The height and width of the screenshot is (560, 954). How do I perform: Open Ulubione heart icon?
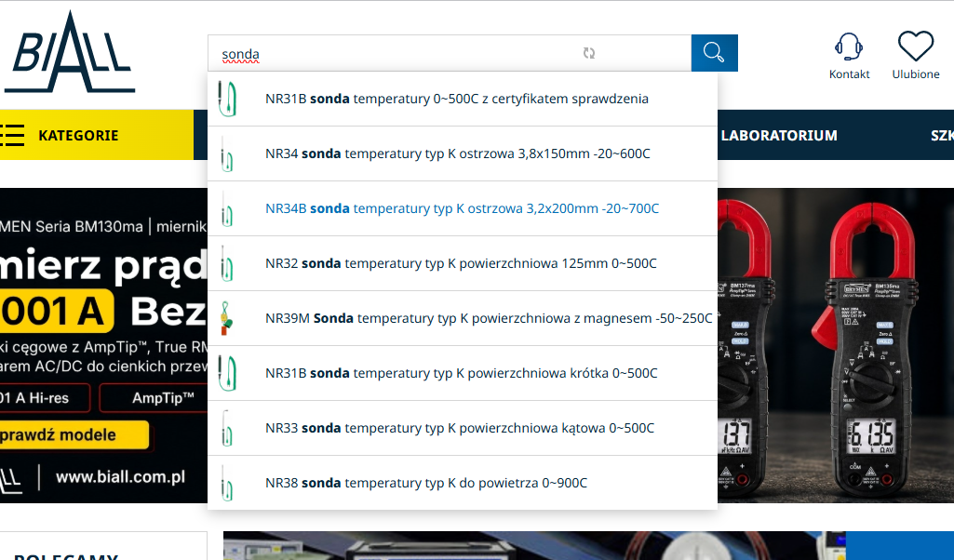click(x=916, y=47)
